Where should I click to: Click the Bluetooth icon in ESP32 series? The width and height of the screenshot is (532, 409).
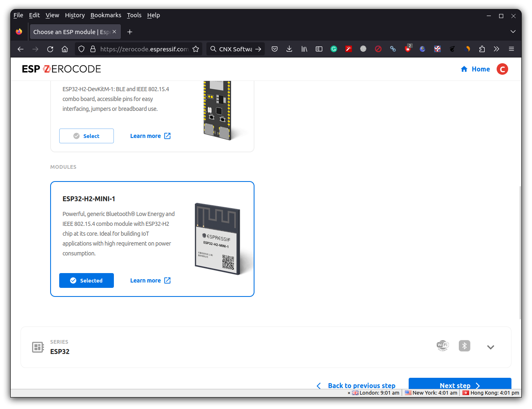coord(465,346)
